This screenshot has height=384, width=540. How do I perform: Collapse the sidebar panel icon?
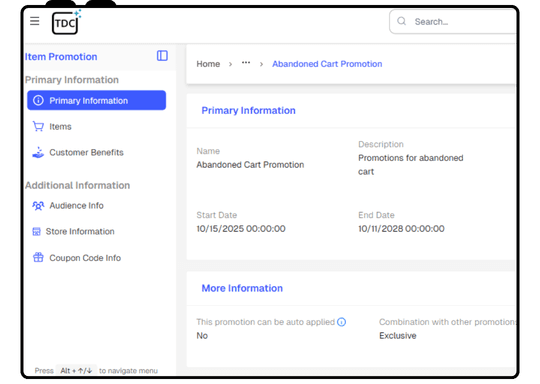coord(162,55)
